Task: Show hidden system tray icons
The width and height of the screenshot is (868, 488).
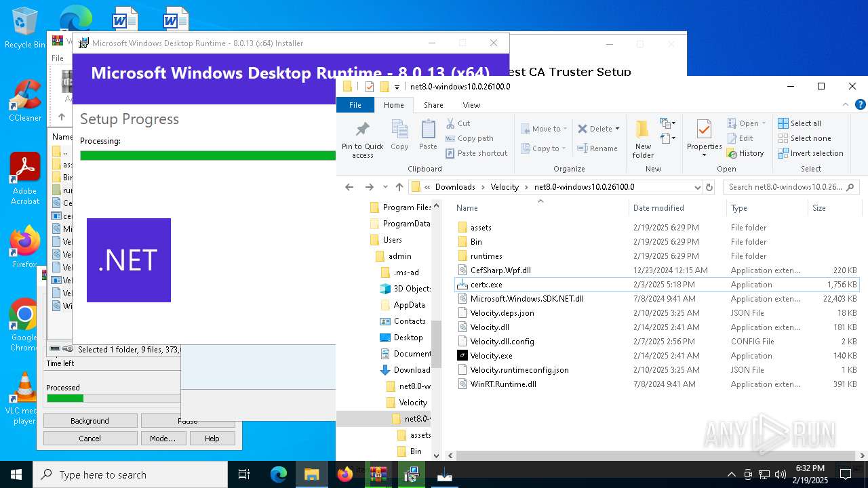Action: tap(731, 474)
